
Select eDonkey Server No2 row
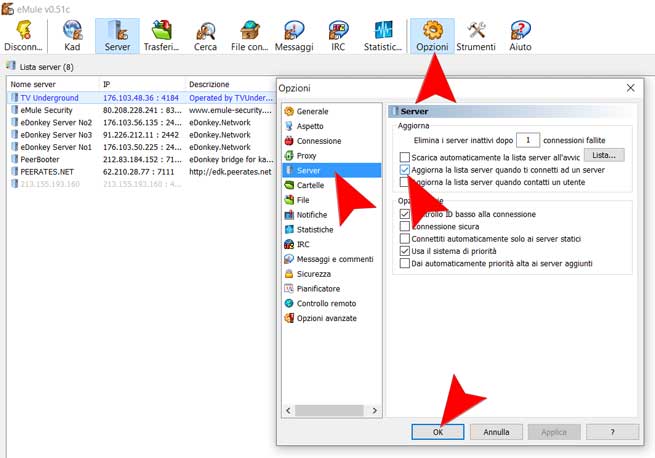[x=141, y=122]
